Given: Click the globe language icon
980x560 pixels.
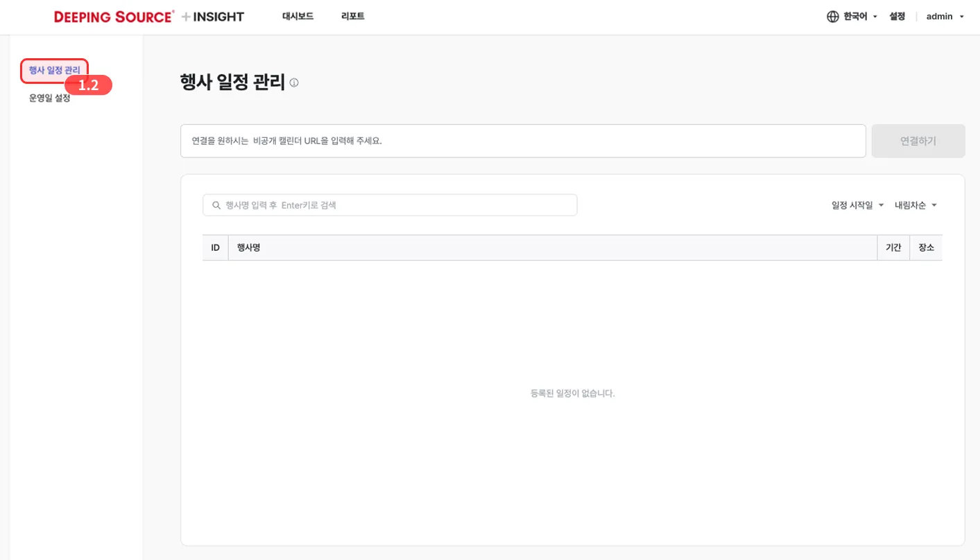Looking at the screenshot, I should [833, 17].
